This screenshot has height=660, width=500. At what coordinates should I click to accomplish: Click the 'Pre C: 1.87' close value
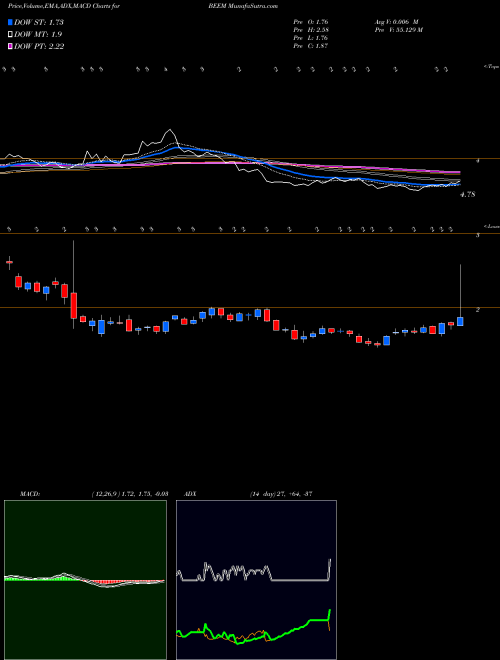click(x=311, y=46)
